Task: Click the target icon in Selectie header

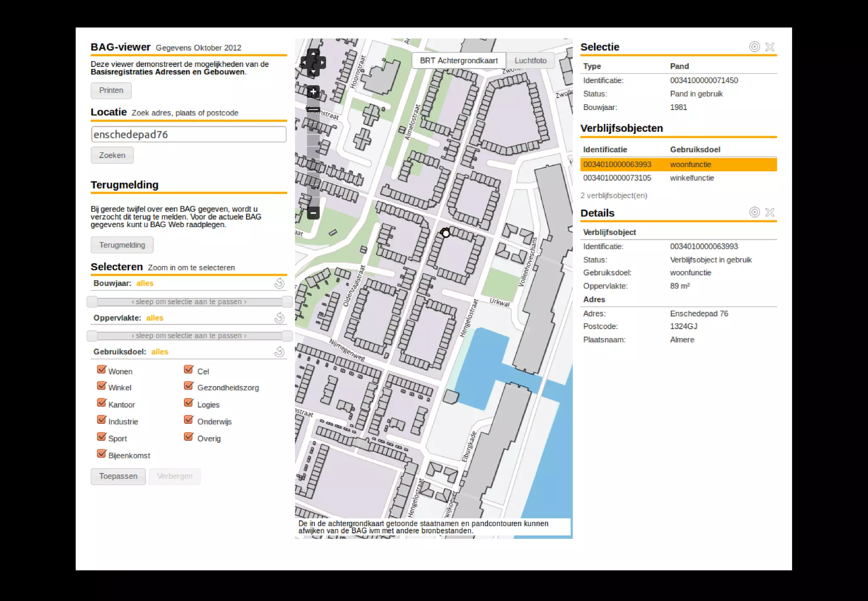Action: (x=754, y=47)
